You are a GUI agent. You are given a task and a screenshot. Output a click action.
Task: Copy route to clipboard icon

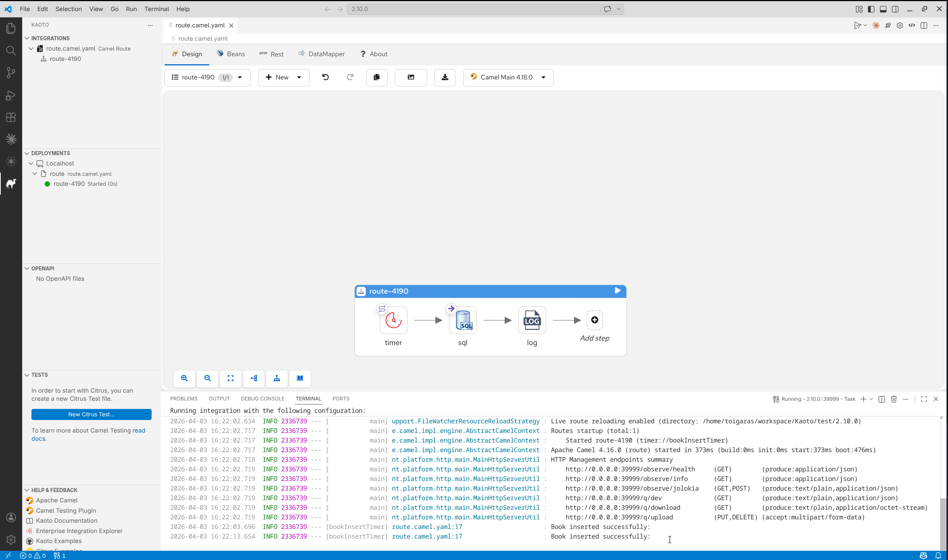(x=376, y=77)
